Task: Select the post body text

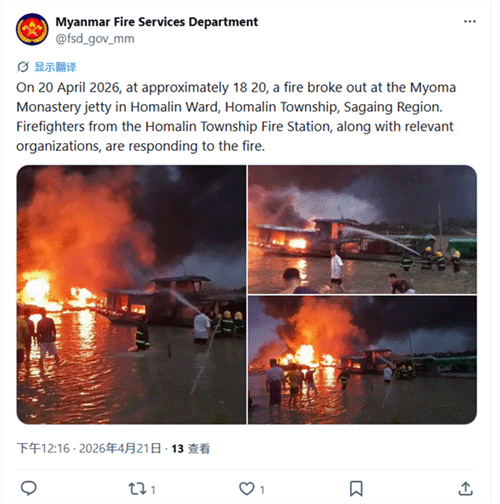Action: tap(236, 117)
